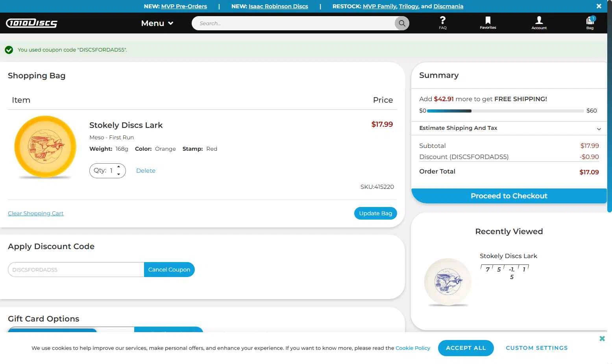Click the Update Bag button
Image resolution: width=612 pixels, height=364 pixels.
(375, 213)
